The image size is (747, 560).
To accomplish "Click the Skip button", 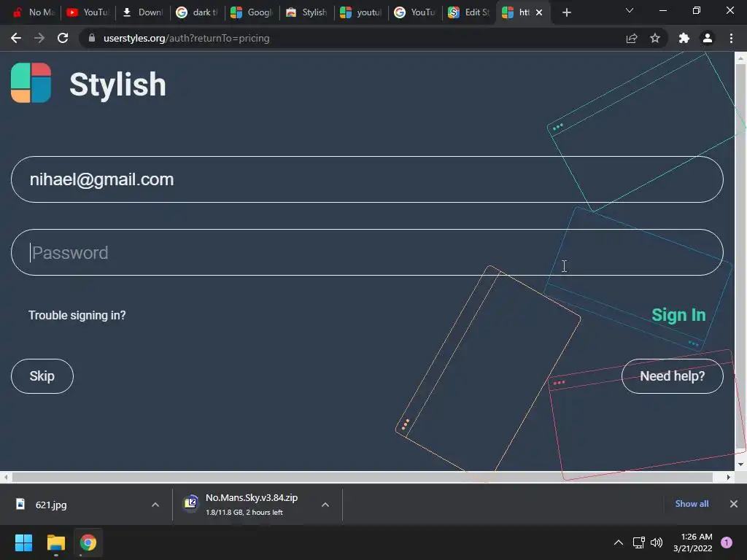I will 42,376.
